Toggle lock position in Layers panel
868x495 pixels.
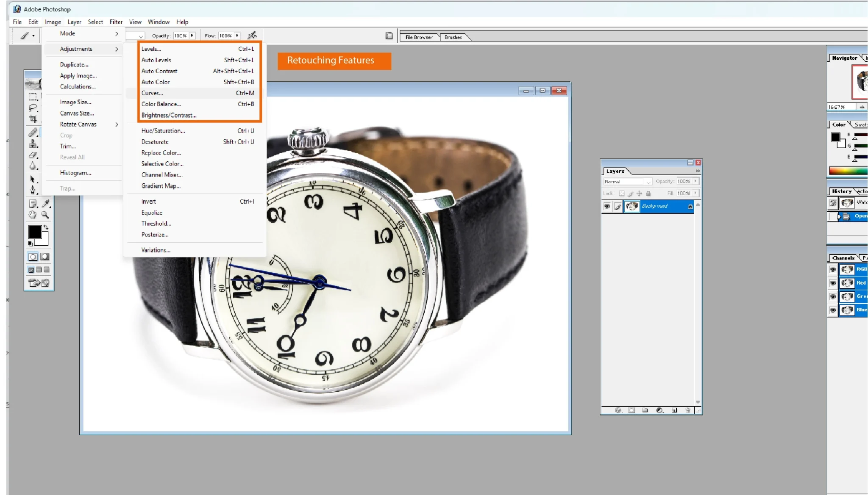click(x=639, y=194)
